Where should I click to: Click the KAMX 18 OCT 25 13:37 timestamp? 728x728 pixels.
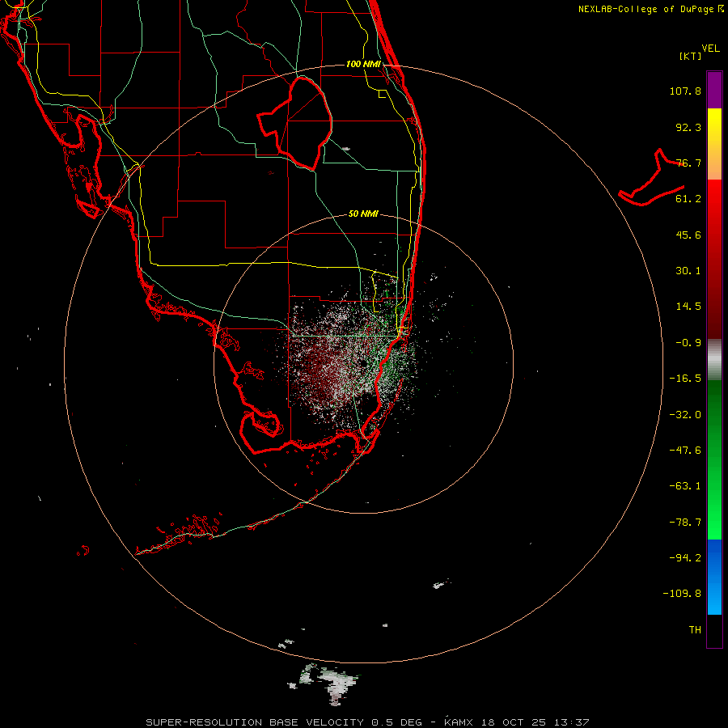516,722
